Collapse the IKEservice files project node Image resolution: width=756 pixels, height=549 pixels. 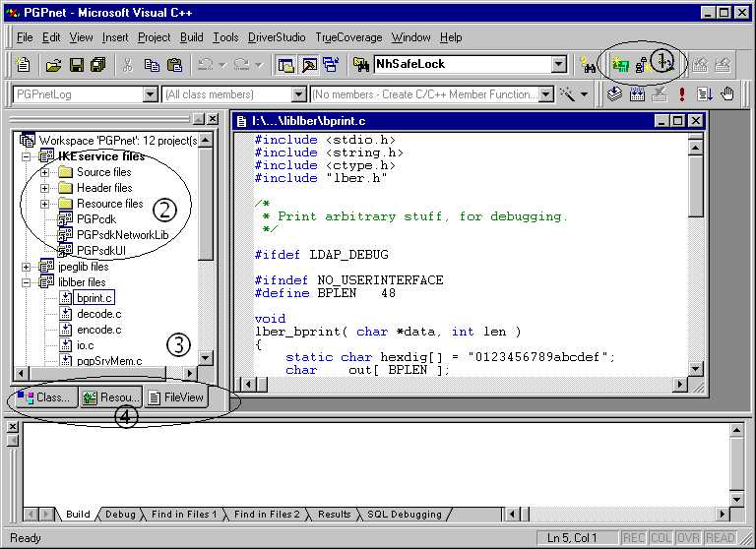click(26, 156)
